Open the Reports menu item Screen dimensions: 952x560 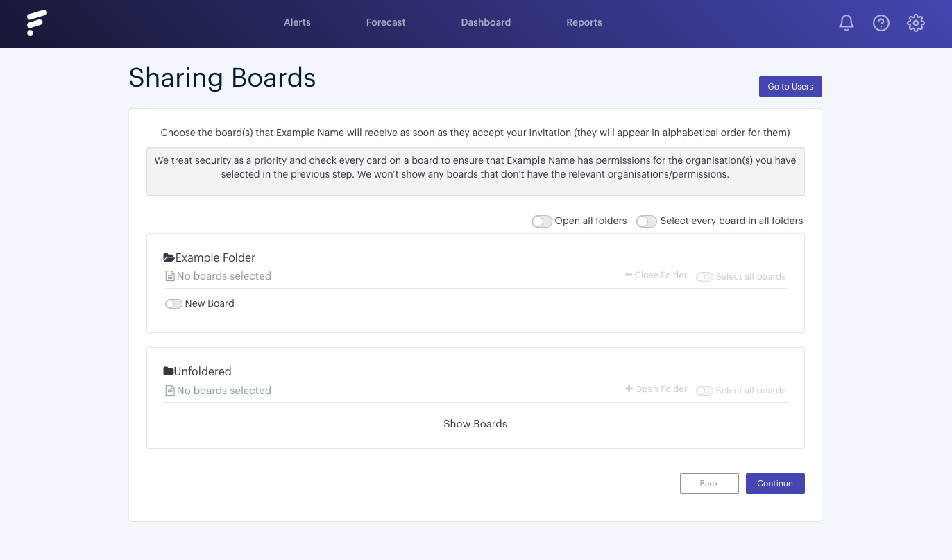point(584,22)
